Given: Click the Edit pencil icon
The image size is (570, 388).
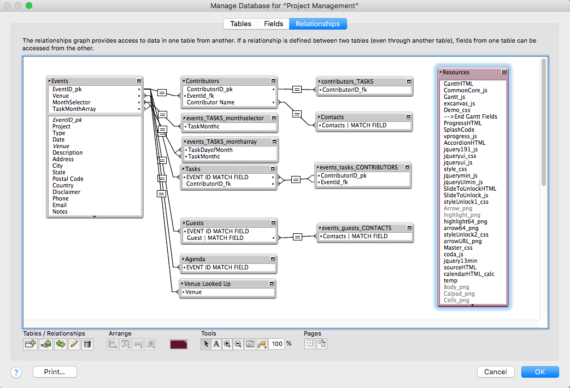Looking at the screenshot, I should click(x=74, y=344).
